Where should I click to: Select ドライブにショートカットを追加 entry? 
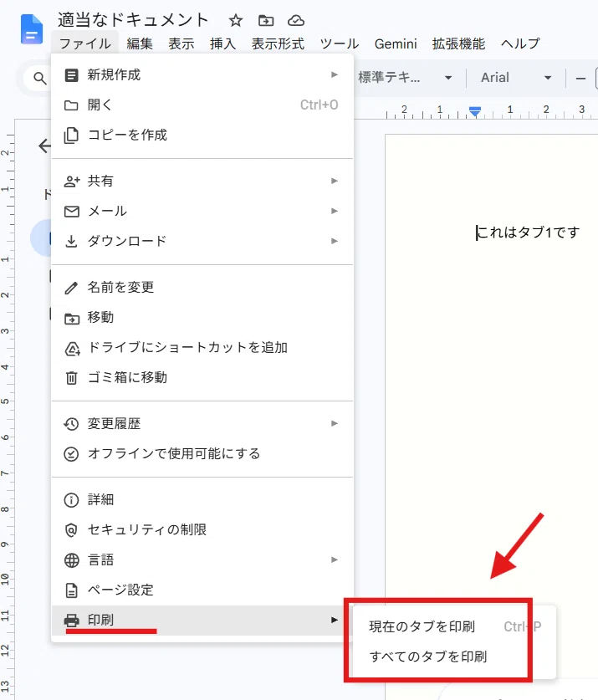coord(202,348)
